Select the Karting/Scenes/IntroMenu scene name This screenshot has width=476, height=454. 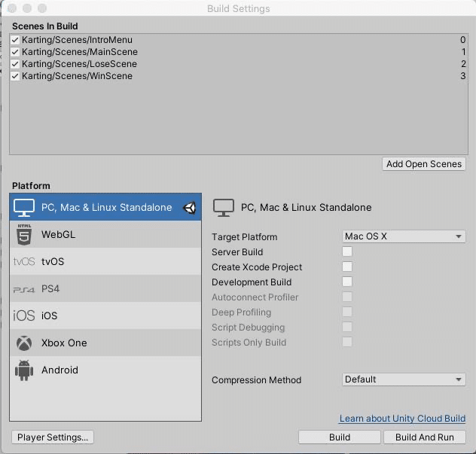click(x=77, y=40)
